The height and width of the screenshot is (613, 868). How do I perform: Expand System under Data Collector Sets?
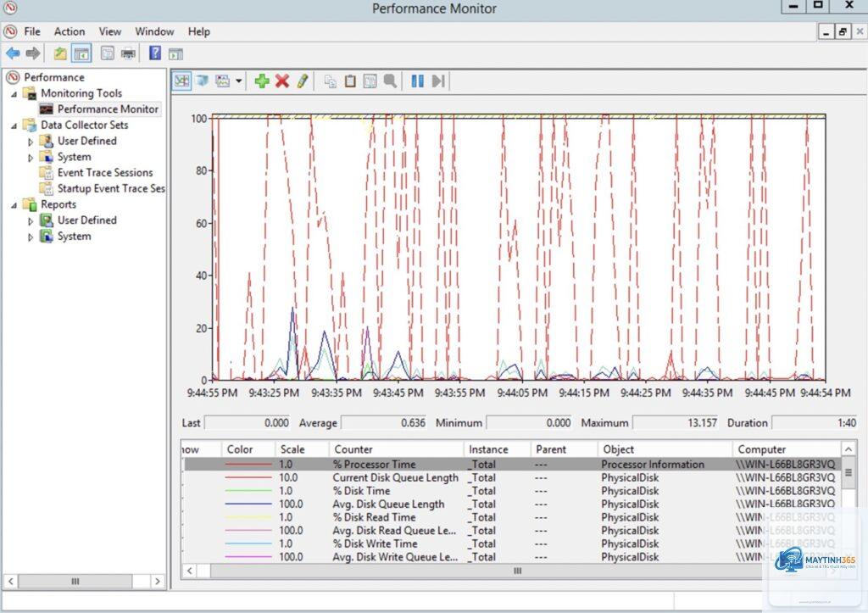(31, 158)
